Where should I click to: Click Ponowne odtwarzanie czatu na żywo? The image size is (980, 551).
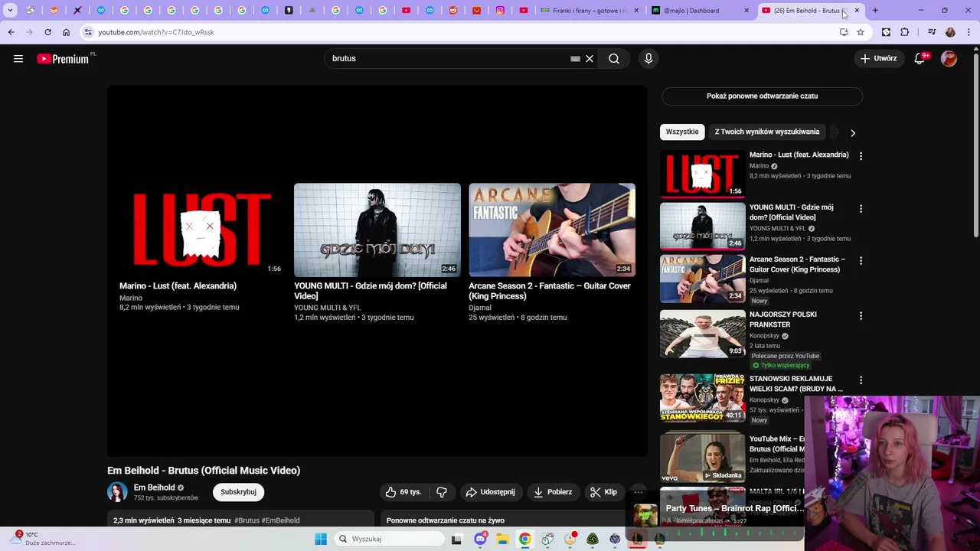pos(446,520)
